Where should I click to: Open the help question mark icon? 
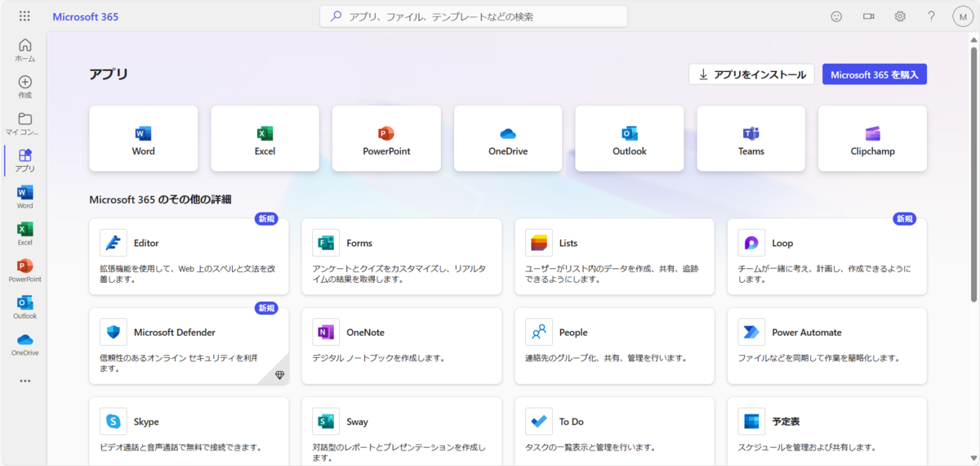tap(932, 16)
